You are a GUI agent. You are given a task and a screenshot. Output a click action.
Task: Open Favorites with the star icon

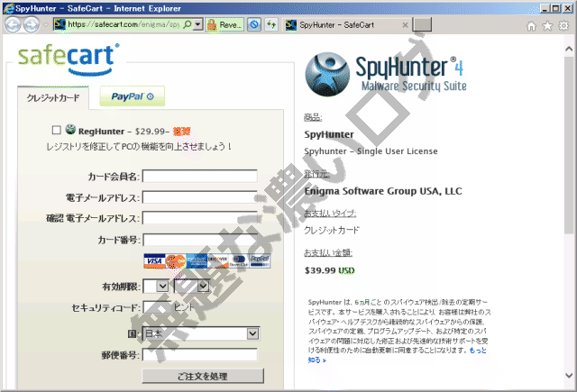point(547,26)
